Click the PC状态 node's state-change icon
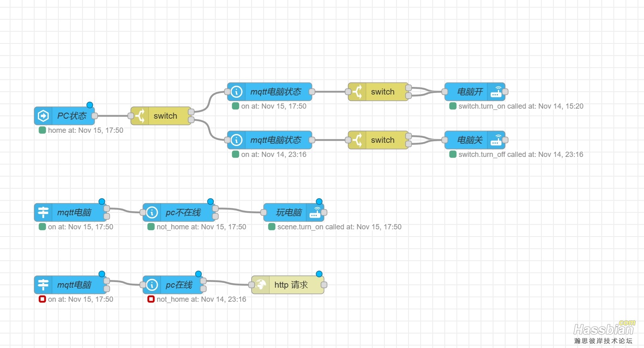 (x=43, y=116)
